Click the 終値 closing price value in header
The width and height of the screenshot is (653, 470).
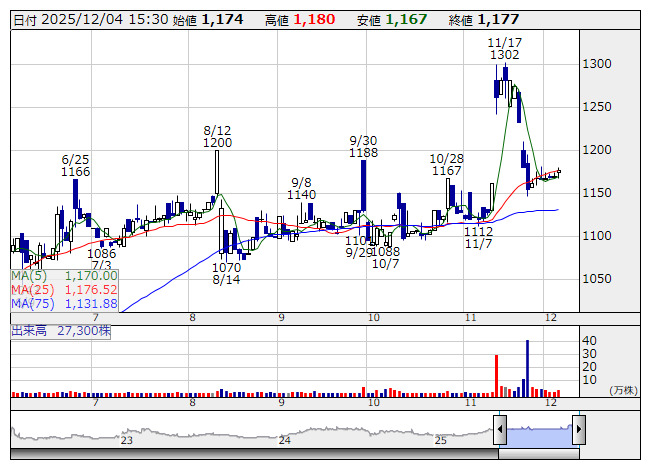pyautogui.click(x=498, y=19)
